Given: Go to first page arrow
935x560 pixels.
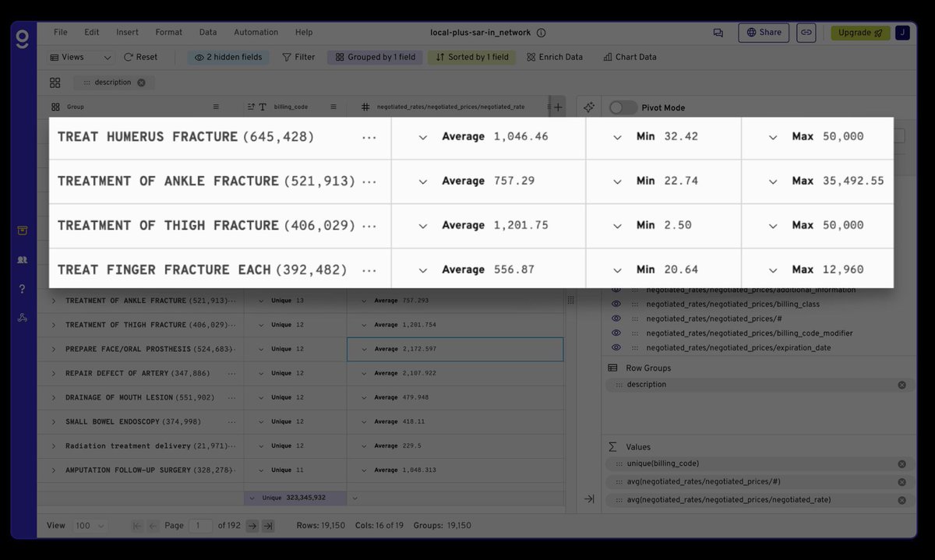Looking at the screenshot, I should (137, 527).
